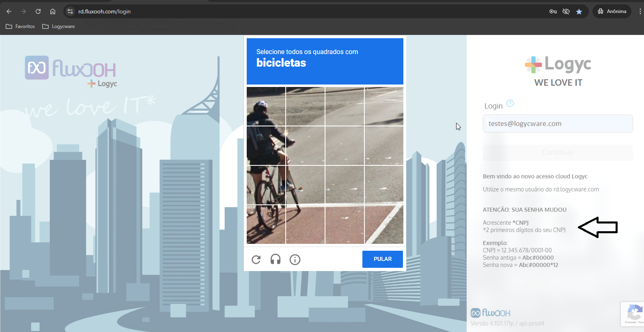This screenshot has width=644, height=332.
Task: Expand the Logycware bookmarks folder
Action: pos(58,26)
